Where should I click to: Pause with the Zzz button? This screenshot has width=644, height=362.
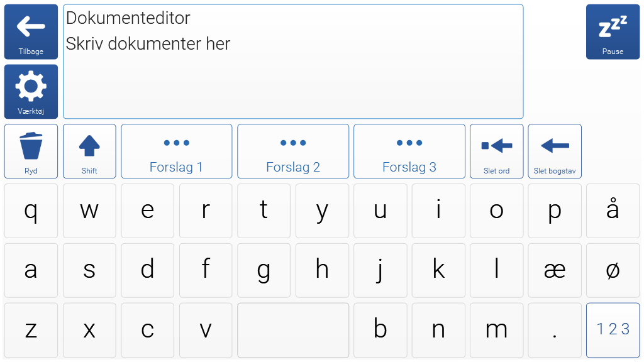613,31
